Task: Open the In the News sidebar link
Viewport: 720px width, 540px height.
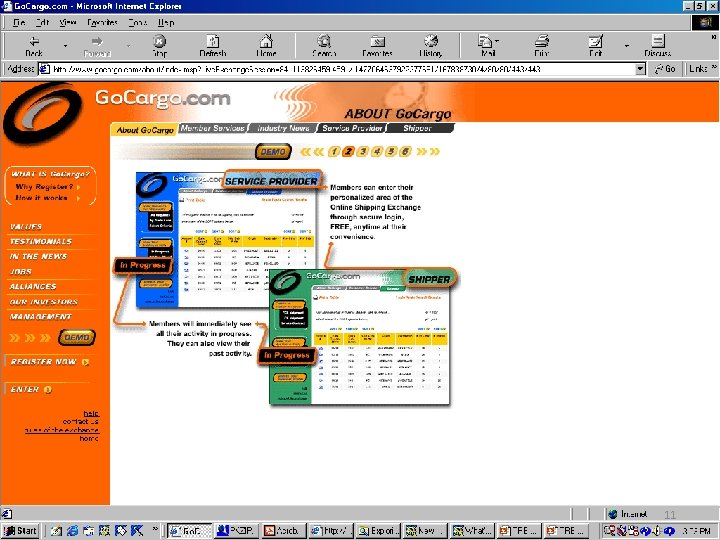Action: point(39,256)
